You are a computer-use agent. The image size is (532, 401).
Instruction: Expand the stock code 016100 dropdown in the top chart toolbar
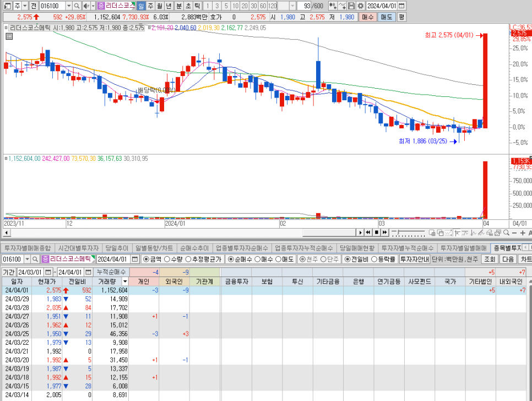coord(69,6)
